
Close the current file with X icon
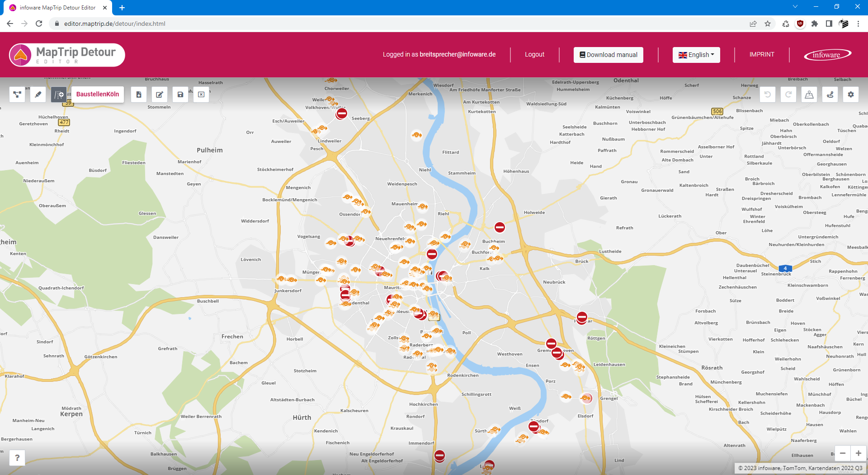[x=201, y=95]
